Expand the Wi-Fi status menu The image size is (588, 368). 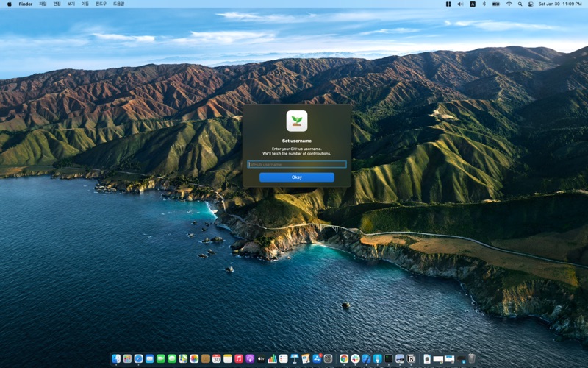[509, 4]
